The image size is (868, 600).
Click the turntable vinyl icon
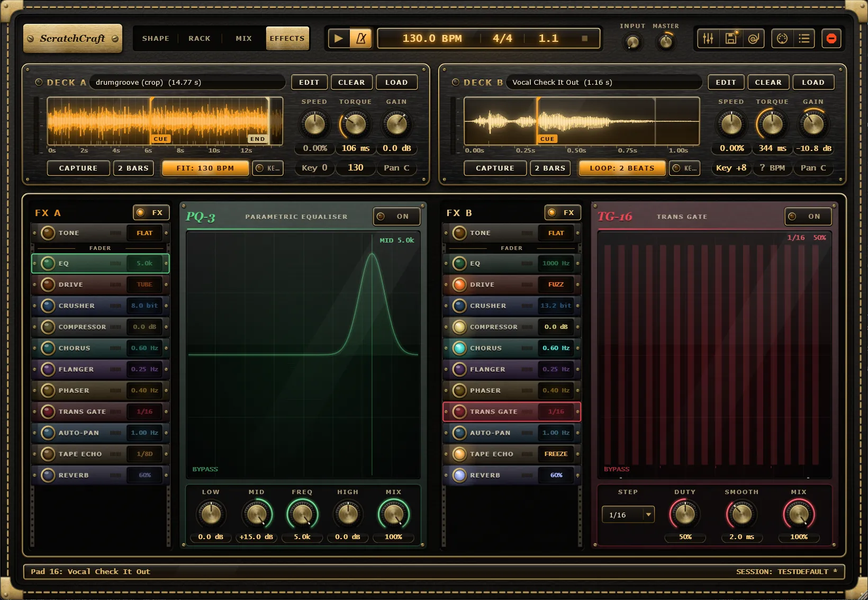(754, 39)
